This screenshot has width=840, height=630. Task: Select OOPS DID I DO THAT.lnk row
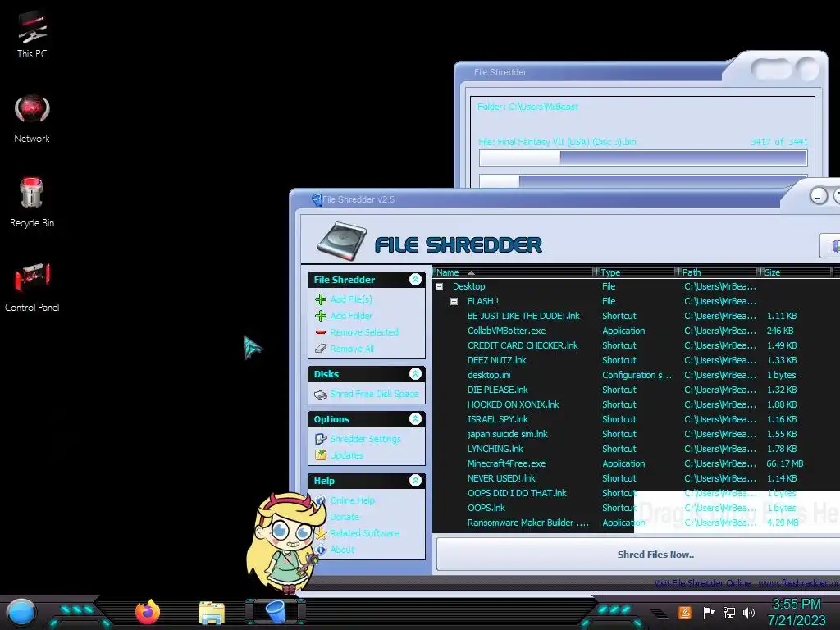[637, 493]
